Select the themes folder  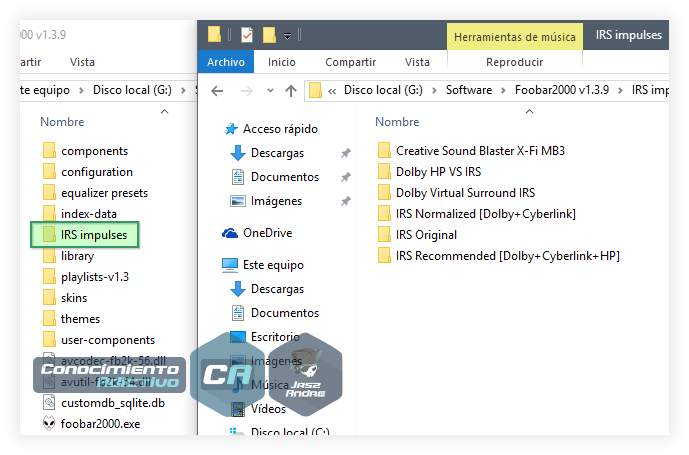(71, 319)
